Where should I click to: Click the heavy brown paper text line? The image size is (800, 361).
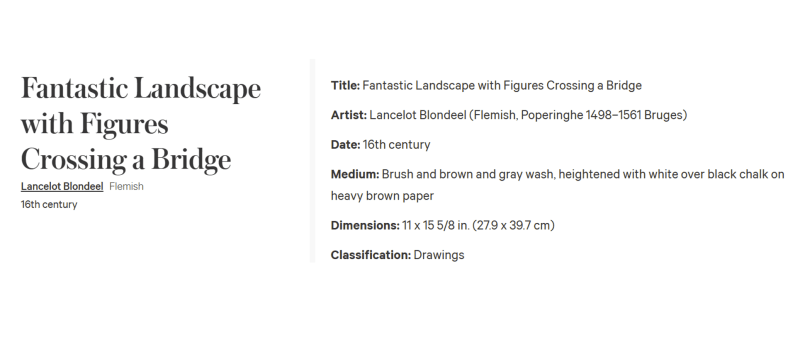(x=382, y=196)
